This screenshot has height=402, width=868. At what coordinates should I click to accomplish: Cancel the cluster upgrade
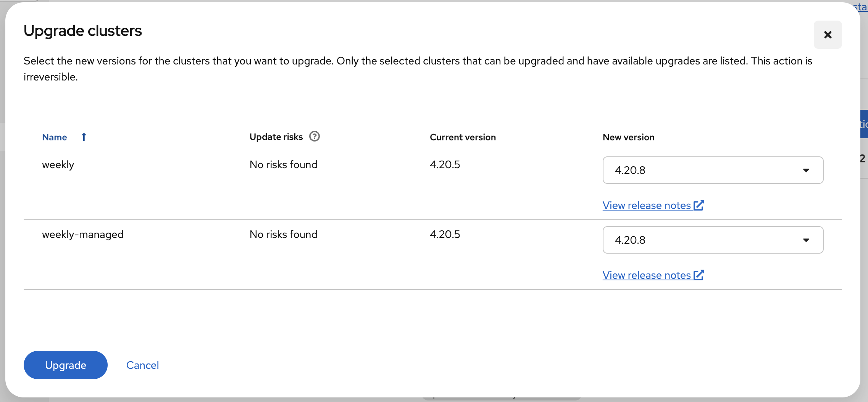[x=142, y=365]
